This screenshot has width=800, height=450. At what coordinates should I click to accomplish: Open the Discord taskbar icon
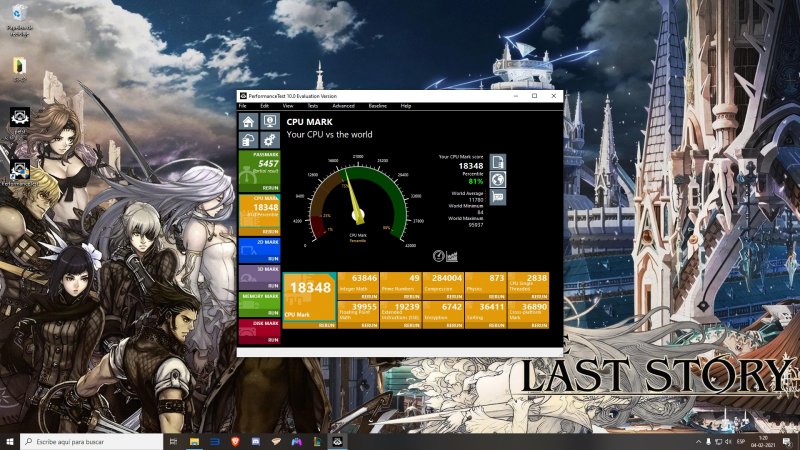[256, 441]
